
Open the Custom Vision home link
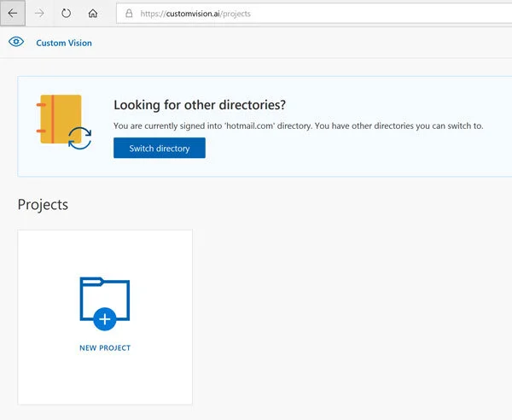pyautogui.click(x=64, y=43)
